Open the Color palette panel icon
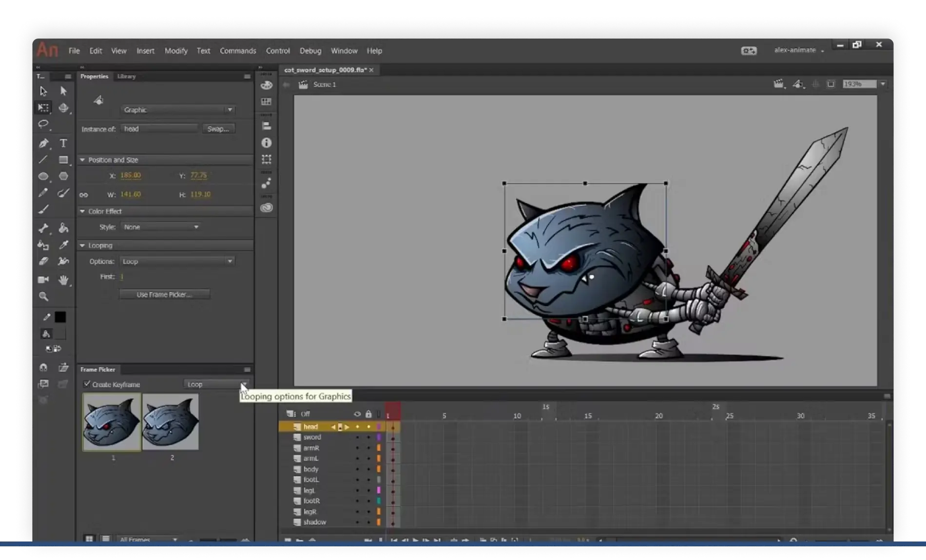Screen dimensions: 926x560 pos(266,85)
